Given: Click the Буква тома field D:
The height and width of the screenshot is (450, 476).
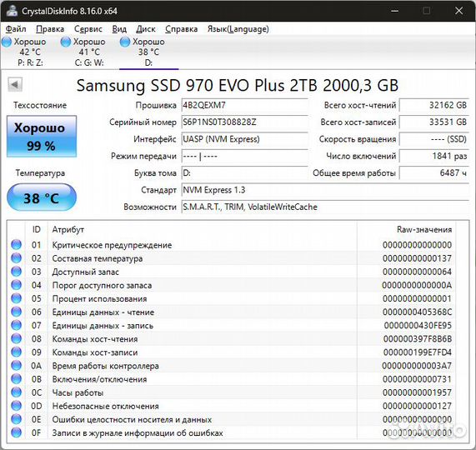Looking at the screenshot, I should pyautogui.click(x=245, y=173).
